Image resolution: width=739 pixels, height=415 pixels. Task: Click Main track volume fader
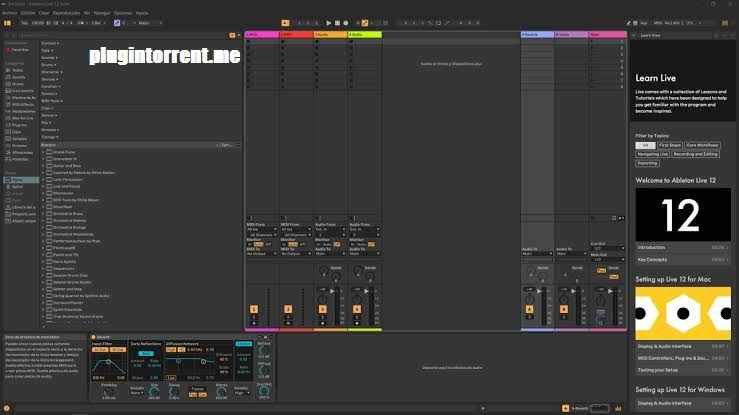click(x=610, y=291)
